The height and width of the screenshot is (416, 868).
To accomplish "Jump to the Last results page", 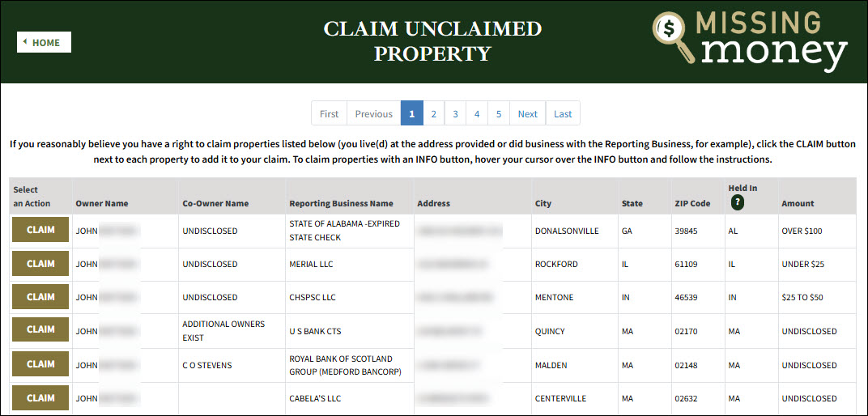I will [x=563, y=114].
